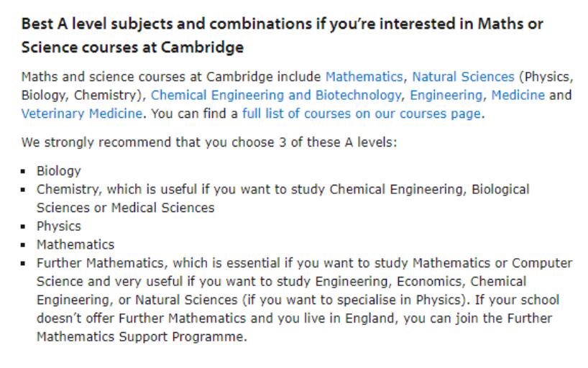The height and width of the screenshot is (368, 588).
Task: Click the Chemistry bullet item text
Action: pos(282,198)
